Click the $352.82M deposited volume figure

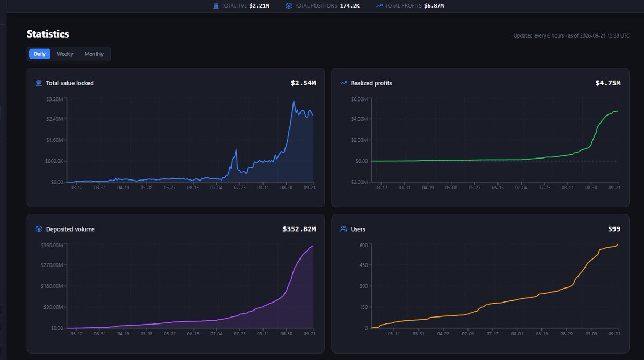(x=299, y=229)
